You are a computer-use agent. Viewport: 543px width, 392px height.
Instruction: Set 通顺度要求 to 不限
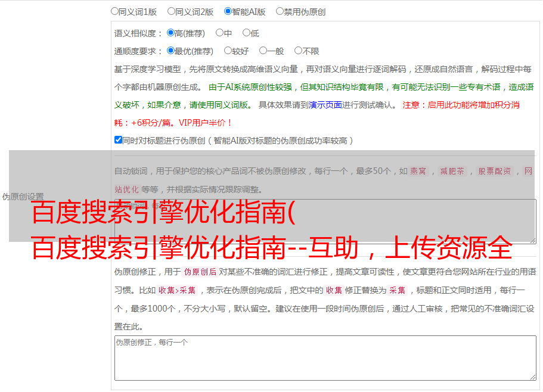pos(298,51)
